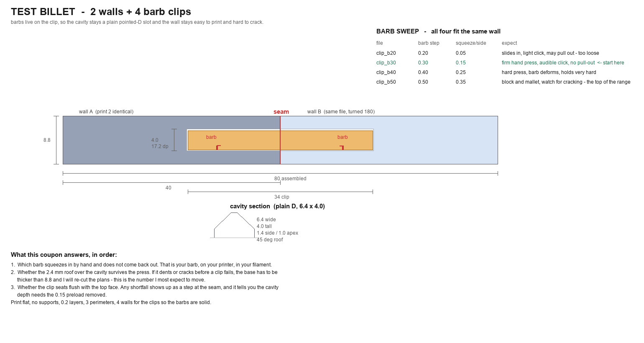This screenshot has height=343, width=644.
Task: Click the 0.40 barb step value
Action: pos(423,72)
